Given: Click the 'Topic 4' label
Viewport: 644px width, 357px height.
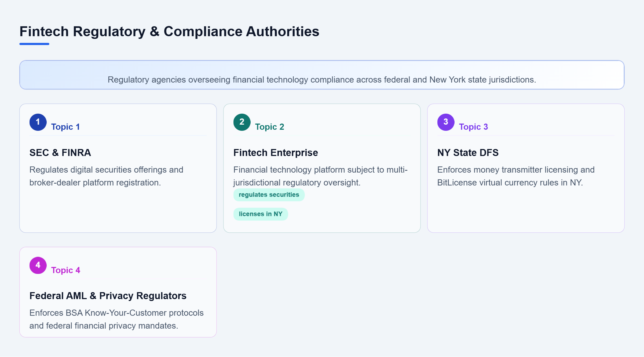Looking at the screenshot, I should pyautogui.click(x=65, y=270).
